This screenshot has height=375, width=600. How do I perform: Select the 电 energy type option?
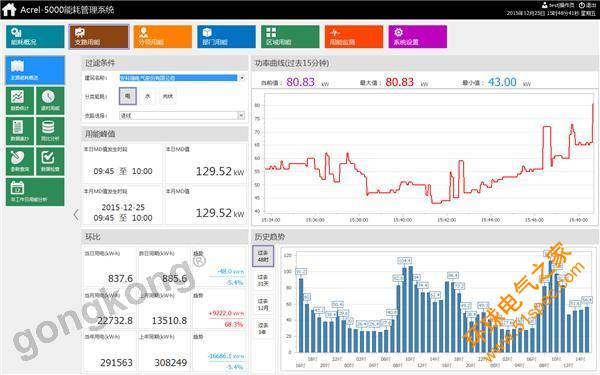click(x=127, y=96)
